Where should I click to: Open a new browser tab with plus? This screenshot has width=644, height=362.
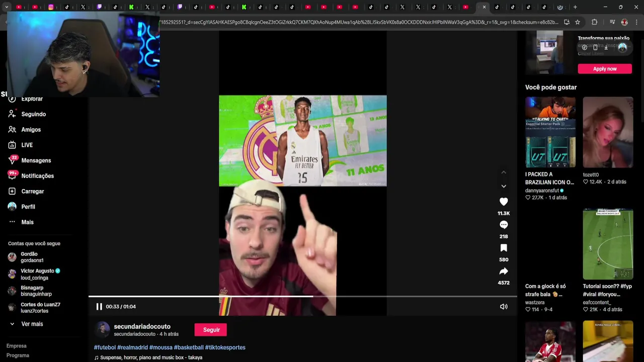click(575, 7)
